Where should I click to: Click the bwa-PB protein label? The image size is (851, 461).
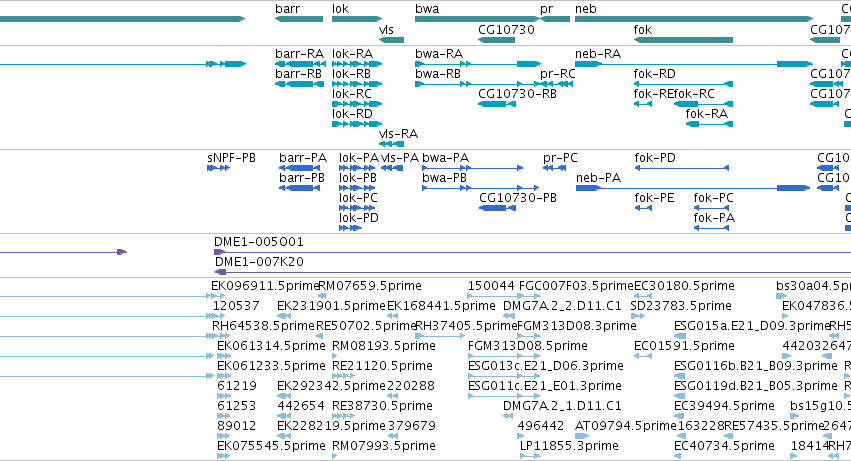(x=444, y=178)
